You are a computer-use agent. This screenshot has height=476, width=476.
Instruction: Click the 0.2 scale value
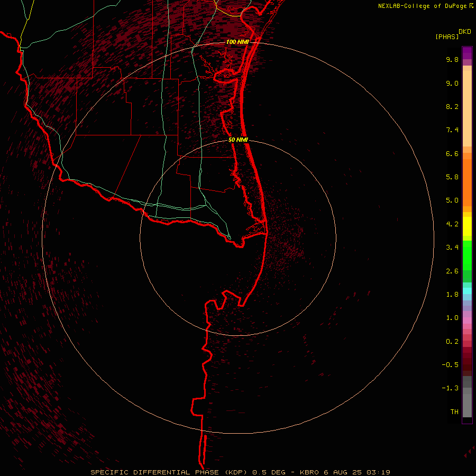452,342
